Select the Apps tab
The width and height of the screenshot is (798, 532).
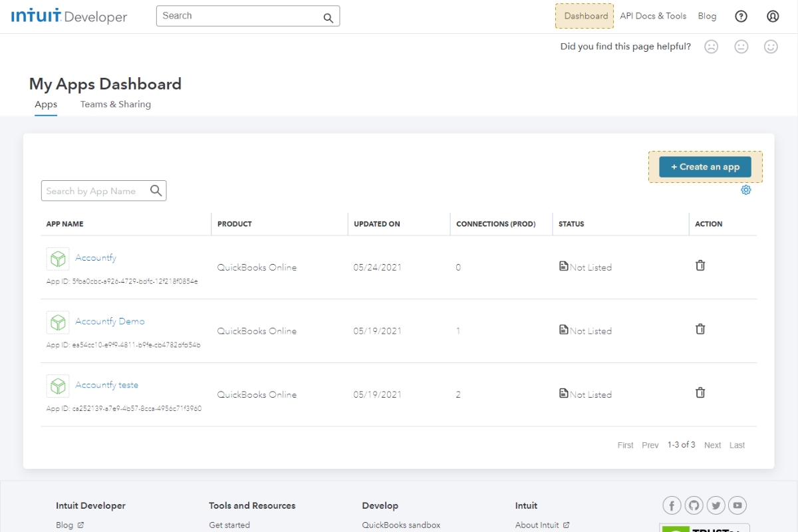45,104
